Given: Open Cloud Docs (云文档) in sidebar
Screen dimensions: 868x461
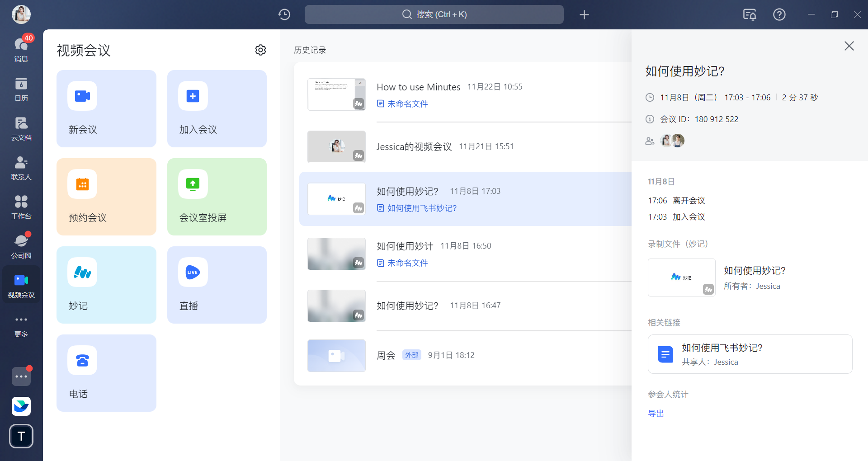Looking at the screenshot, I should point(21,128).
